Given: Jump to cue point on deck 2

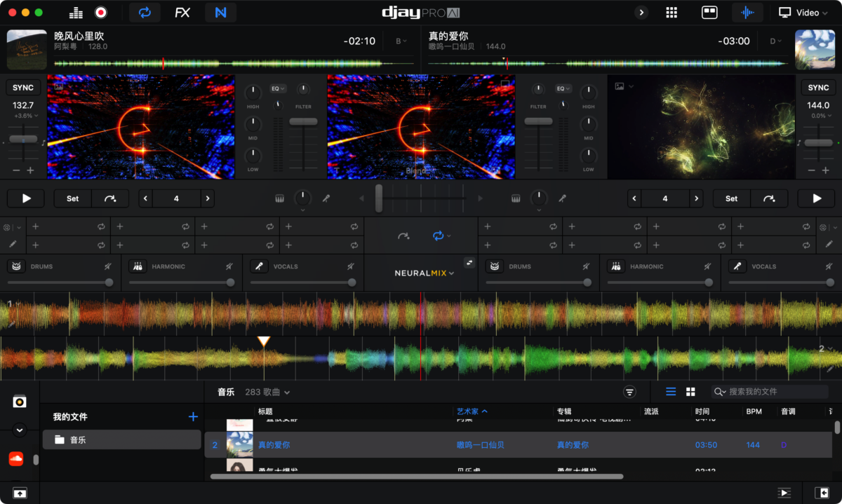Looking at the screenshot, I should click(x=770, y=198).
